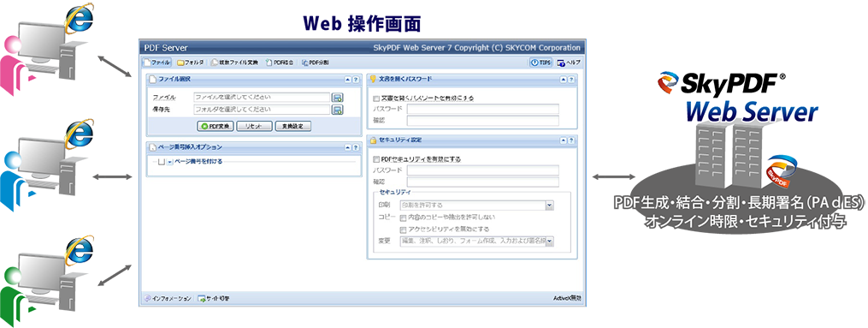The height and width of the screenshot is (328, 868).
Task: Click the PDF変換 button
Action: click(x=215, y=126)
